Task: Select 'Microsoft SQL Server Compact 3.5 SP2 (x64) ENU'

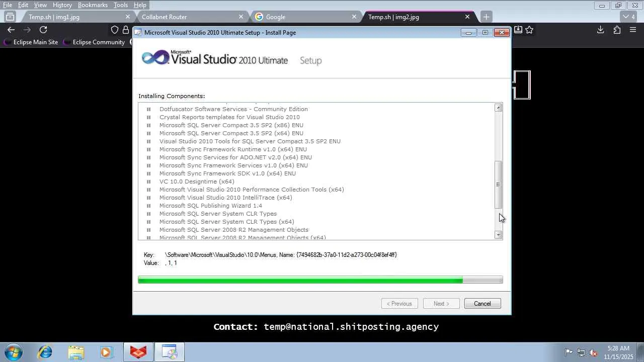Action: [x=231, y=133]
